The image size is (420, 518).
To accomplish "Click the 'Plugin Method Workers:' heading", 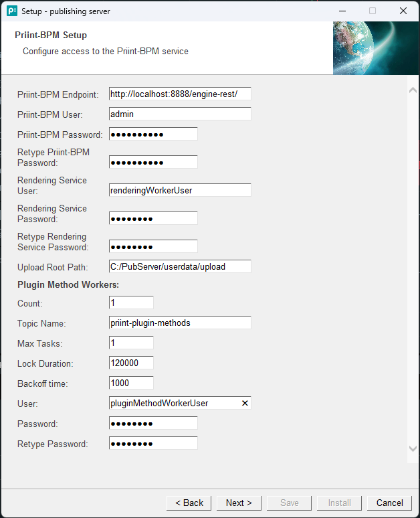I will [x=68, y=285].
